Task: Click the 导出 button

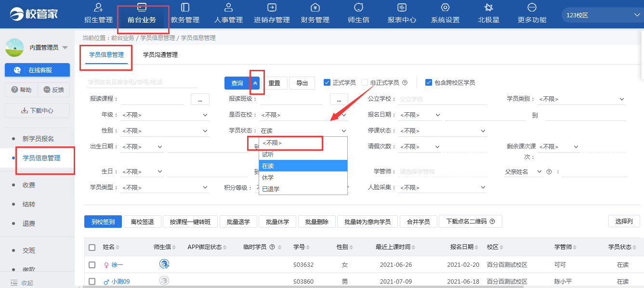Action: (x=302, y=83)
